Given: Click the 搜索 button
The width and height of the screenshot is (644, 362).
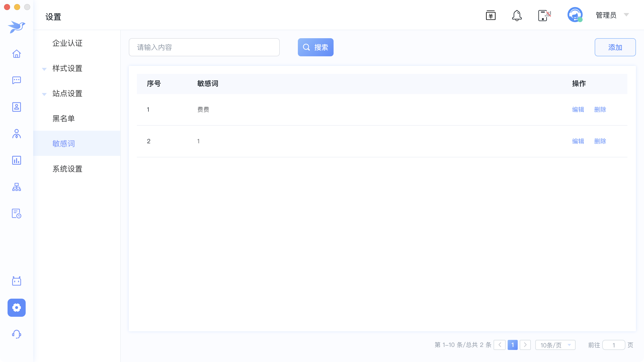Looking at the screenshot, I should click(x=315, y=47).
